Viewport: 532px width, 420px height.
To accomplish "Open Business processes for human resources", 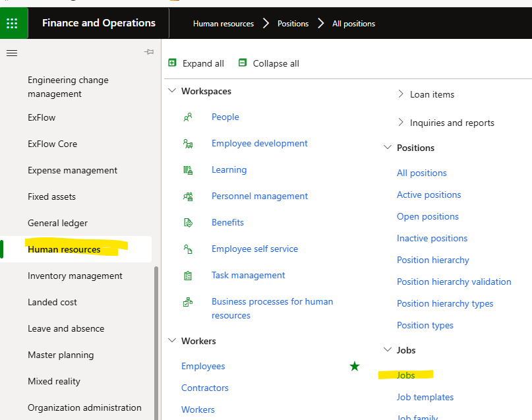I will [272, 309].
